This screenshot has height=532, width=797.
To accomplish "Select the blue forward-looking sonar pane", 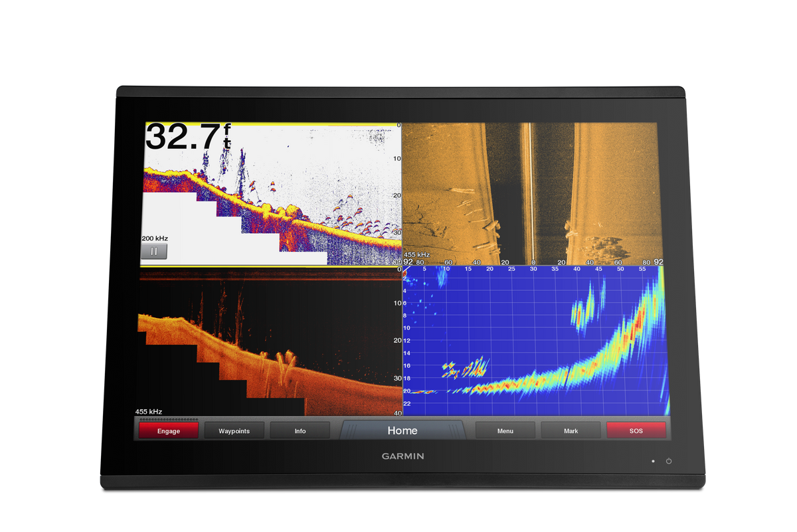I will click(536, 341).
